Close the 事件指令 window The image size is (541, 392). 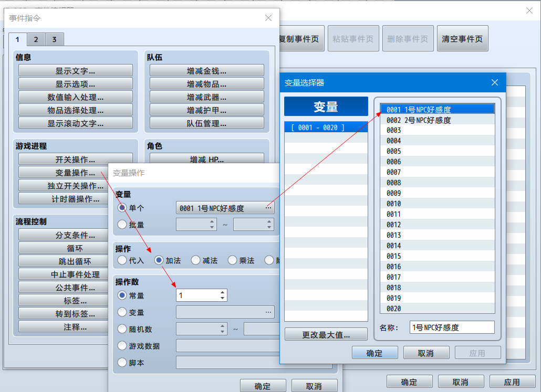pyautogui.click(x=268, y=18)
